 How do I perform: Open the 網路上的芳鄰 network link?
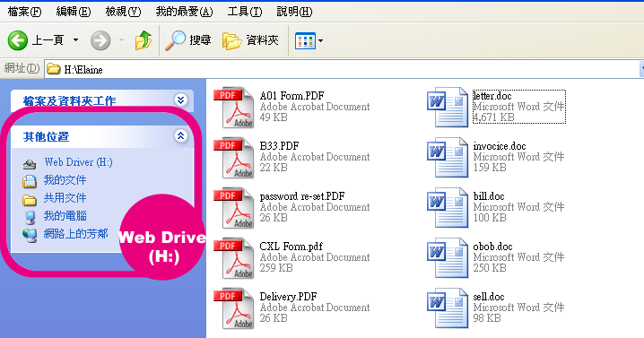pyautogui.click(x=76, y=234)
